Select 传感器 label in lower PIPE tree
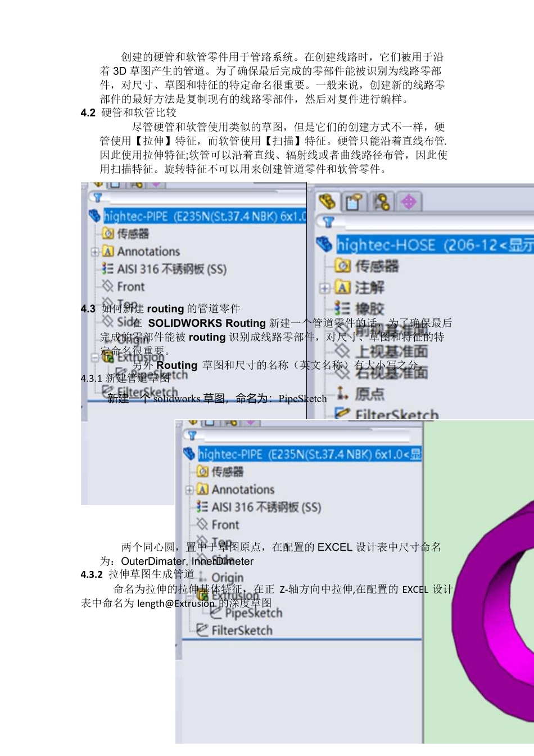Screen dimensions: 534x756 pyautogui.click(x=228, y=471)
